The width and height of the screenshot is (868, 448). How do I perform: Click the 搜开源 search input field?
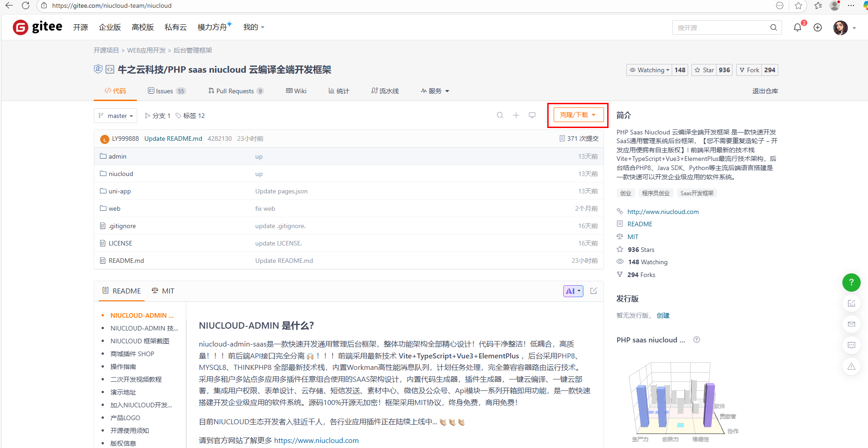click(721, 28)
